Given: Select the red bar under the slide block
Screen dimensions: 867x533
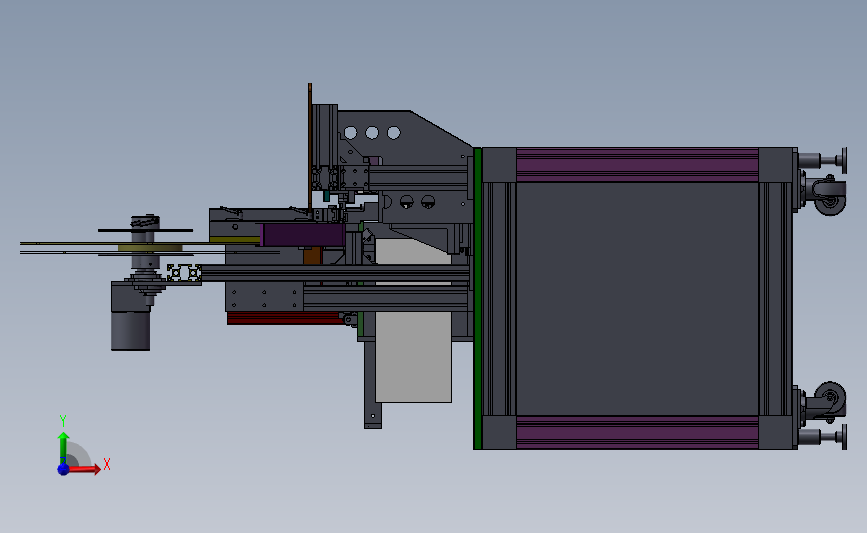Looking at the screenshot, I should point(284,318).
